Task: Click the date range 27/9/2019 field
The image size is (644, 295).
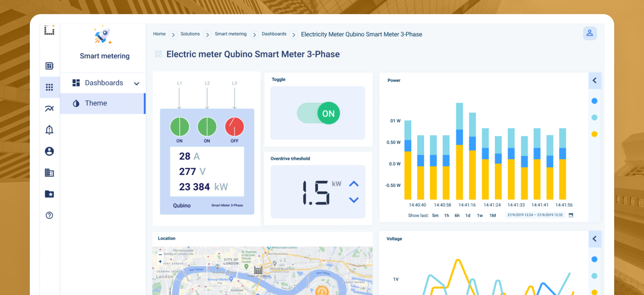Action: [535, 215]
